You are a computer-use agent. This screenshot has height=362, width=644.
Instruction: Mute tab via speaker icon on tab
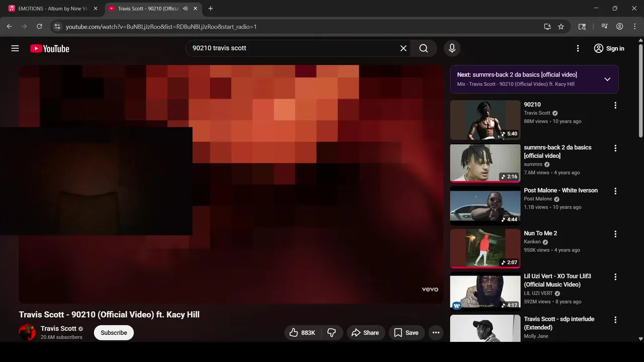pos(186,9)
